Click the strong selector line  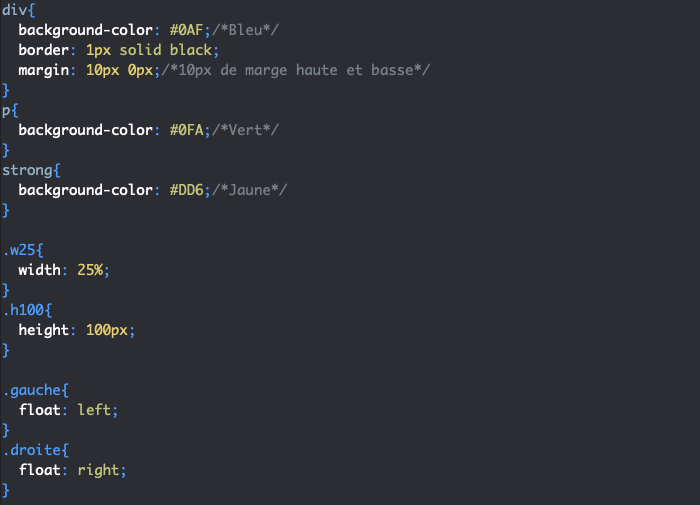(x=31, y=170)
